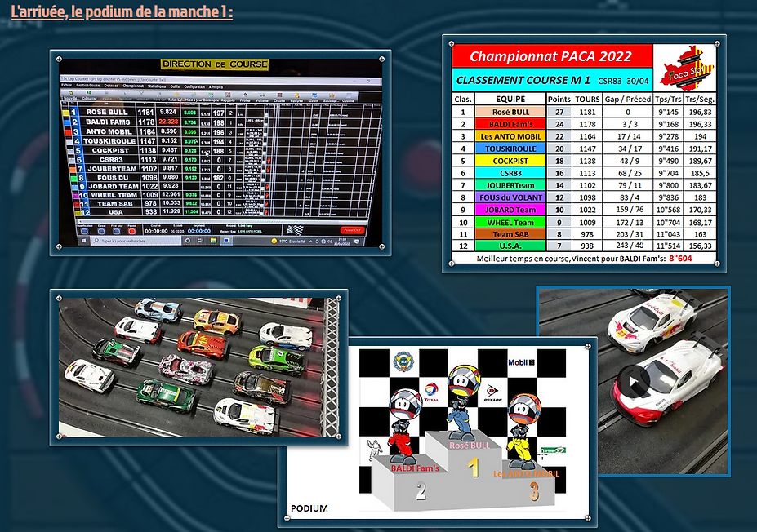757x532 pixels.
Task: Open the Championnat PACA 2022 ranking table image
Action: pos(584,154)
